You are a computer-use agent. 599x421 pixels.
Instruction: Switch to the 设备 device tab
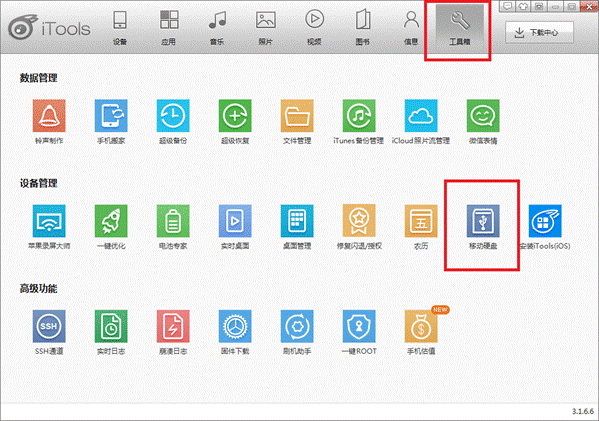pyautogui.click(x=120, y=28)
